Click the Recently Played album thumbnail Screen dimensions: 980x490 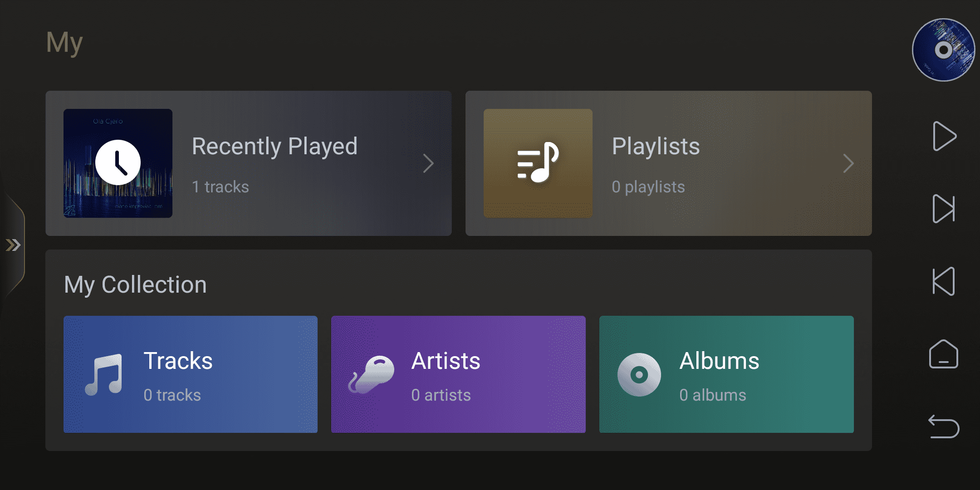118,163
